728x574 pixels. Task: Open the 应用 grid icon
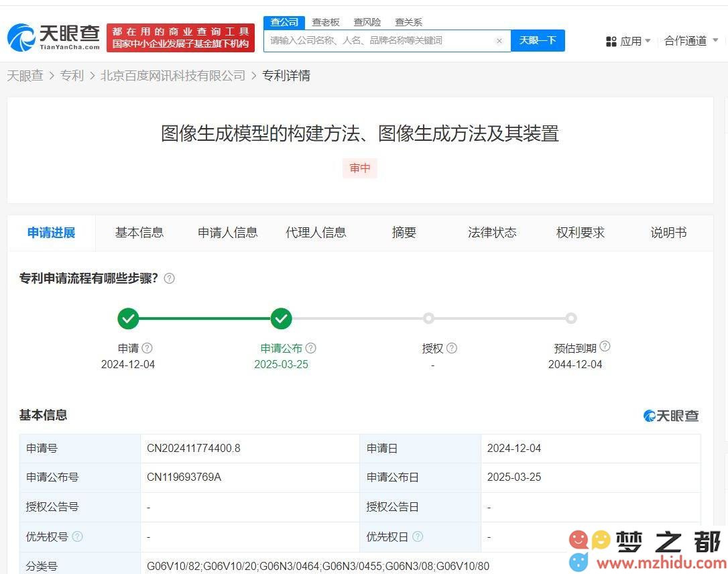(x=611, y=42)
